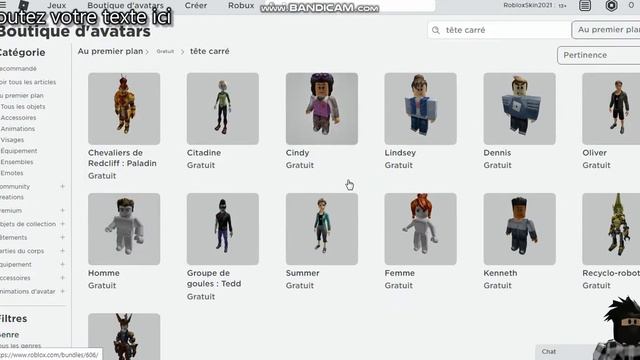Open the Femme avatar thumbnail
This screenshot has height=360, width=640.
tap(420, 229)
